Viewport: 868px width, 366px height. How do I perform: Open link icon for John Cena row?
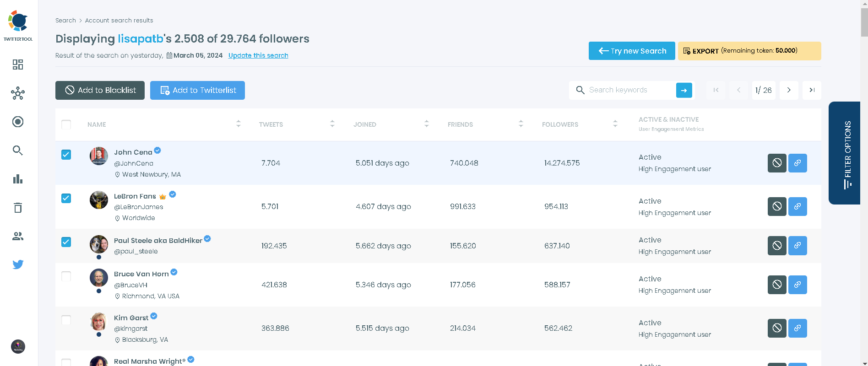pos(797,163)
